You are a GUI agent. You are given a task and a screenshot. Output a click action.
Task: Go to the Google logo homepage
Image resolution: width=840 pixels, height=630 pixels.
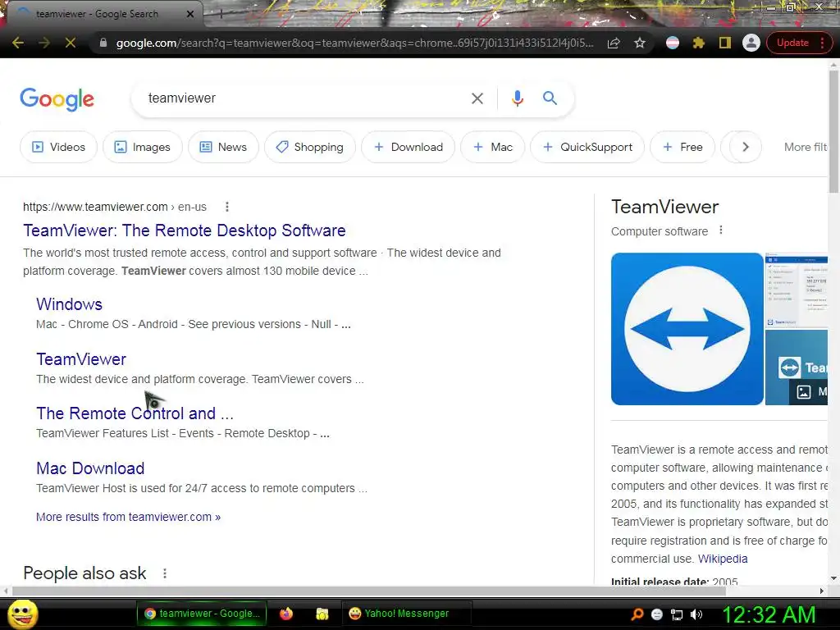[x=57, y=99]
